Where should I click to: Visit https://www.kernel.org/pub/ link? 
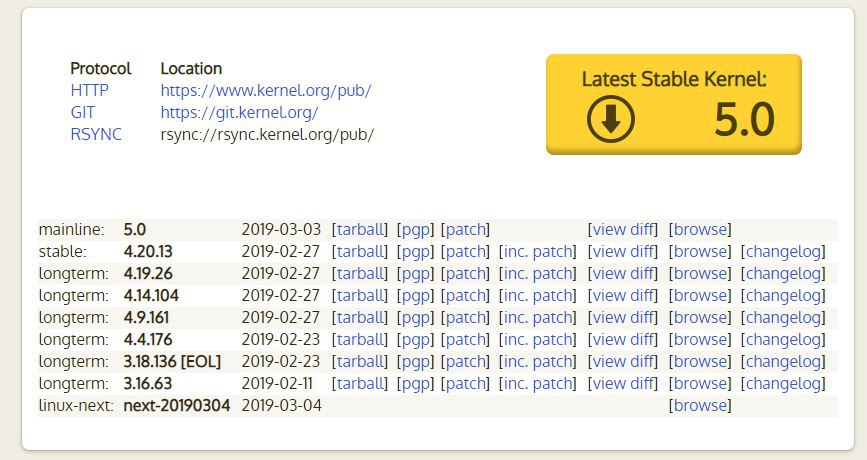coord(265,90)
